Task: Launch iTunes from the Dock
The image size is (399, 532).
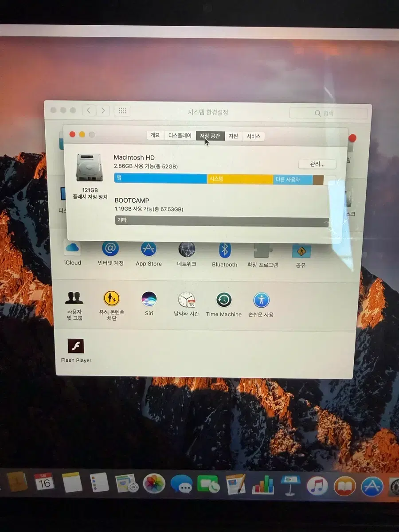Action: [x=317, y=486]
